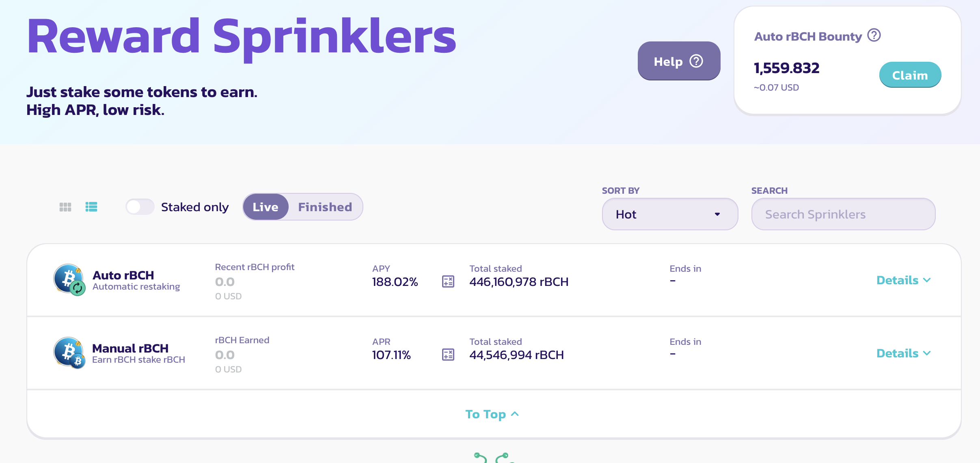Switch to Finished sprinklers tab

pyautogui.click(x=325, y=207)
